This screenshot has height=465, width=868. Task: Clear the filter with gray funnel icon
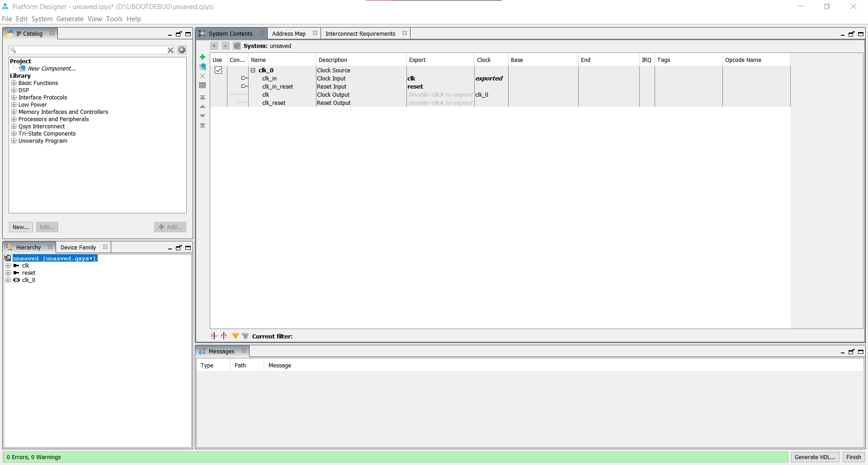[245, 336]
